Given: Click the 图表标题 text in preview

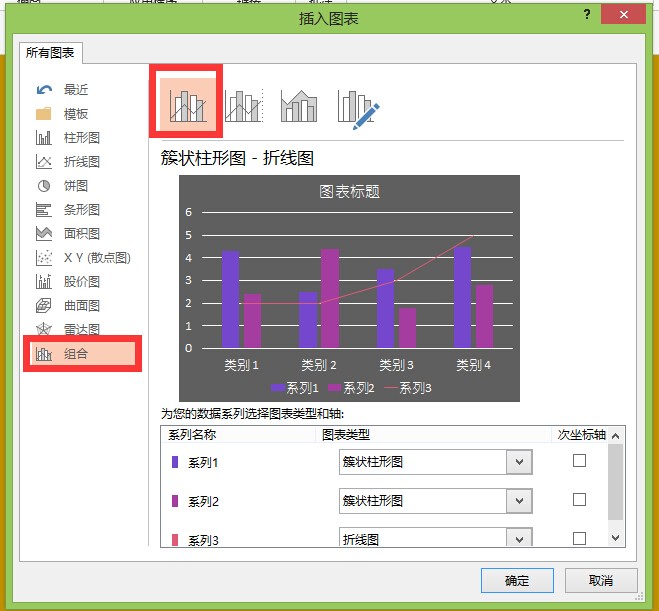Looking at the screenshot, I should click(x=349, y=192).
